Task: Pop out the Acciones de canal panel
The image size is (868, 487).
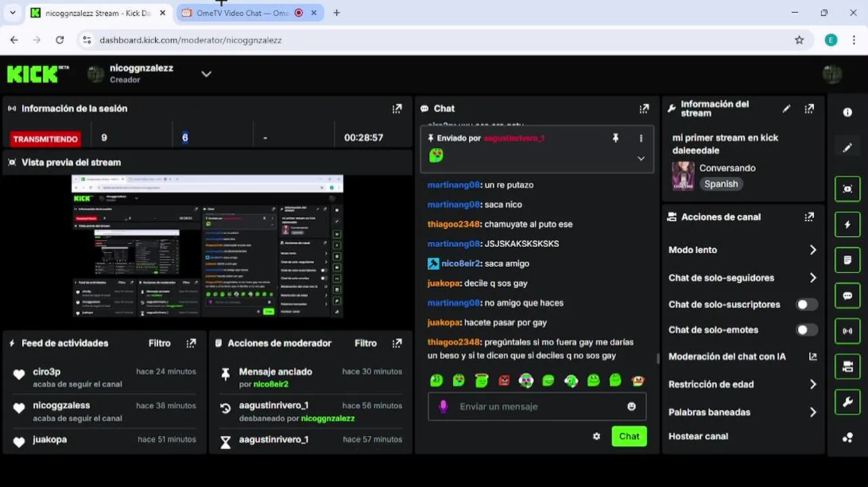Action: pos(809,217)
